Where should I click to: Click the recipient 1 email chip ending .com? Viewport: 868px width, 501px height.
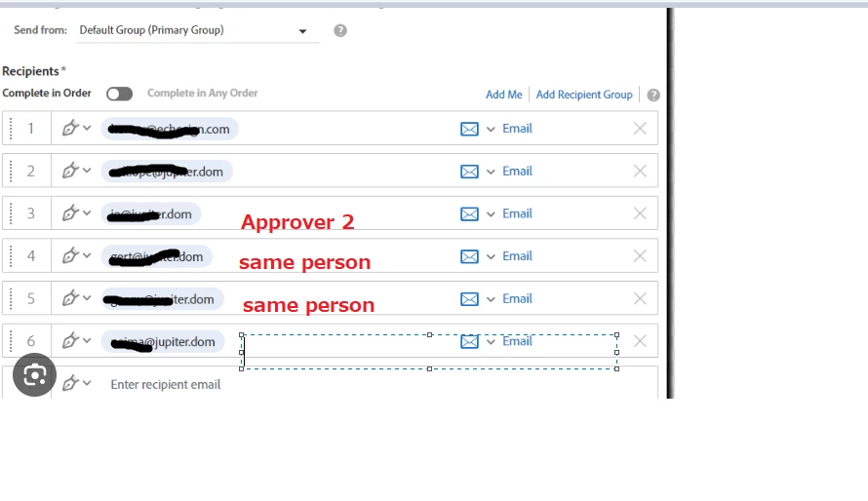point(170,129)
